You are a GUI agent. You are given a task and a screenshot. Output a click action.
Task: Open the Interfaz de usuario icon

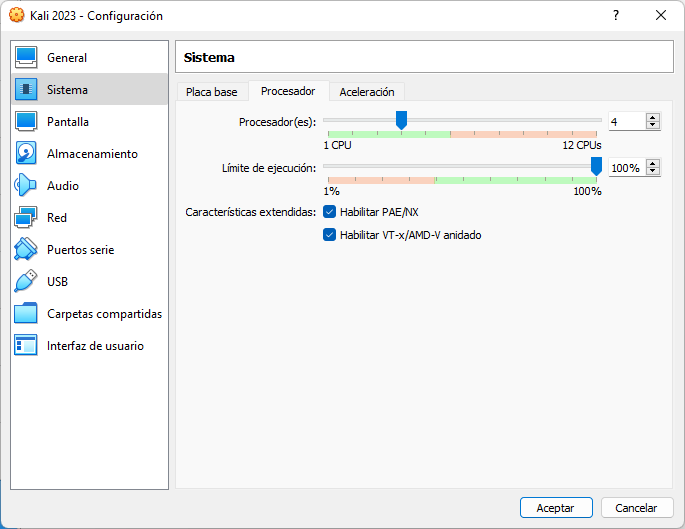point(26,345)
